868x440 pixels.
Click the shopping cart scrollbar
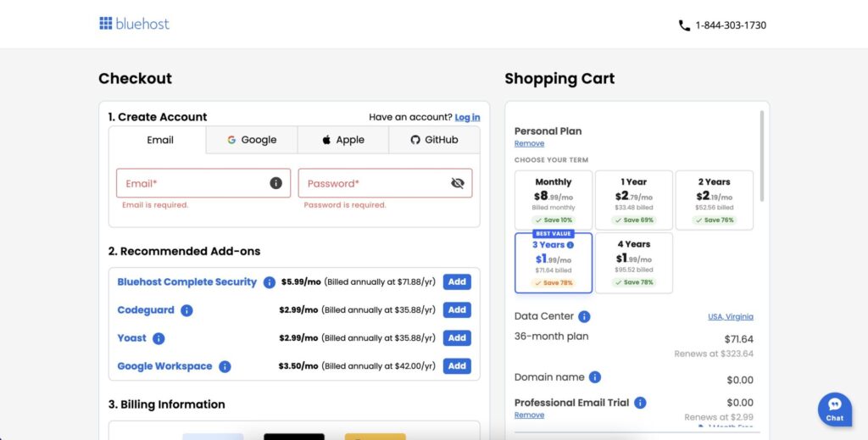762,156
